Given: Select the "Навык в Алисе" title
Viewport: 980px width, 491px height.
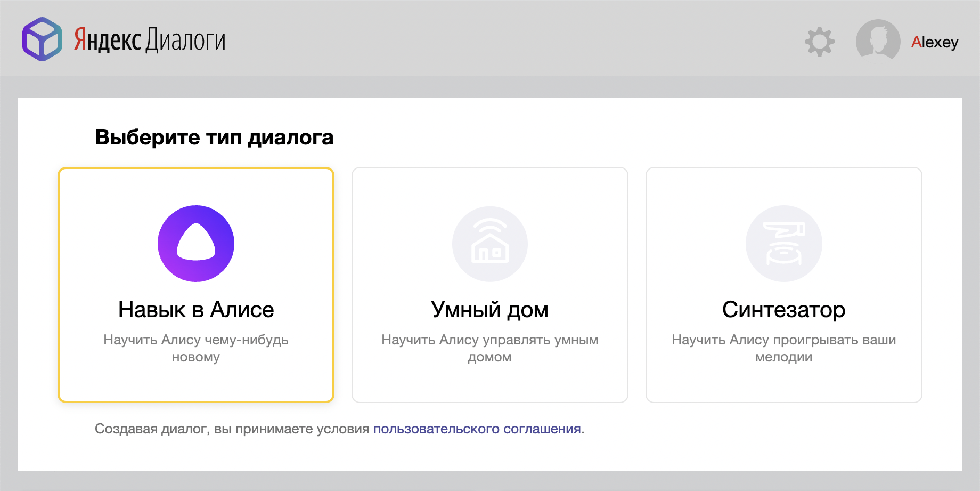Looking at the screenshot, I should point(196,310).
